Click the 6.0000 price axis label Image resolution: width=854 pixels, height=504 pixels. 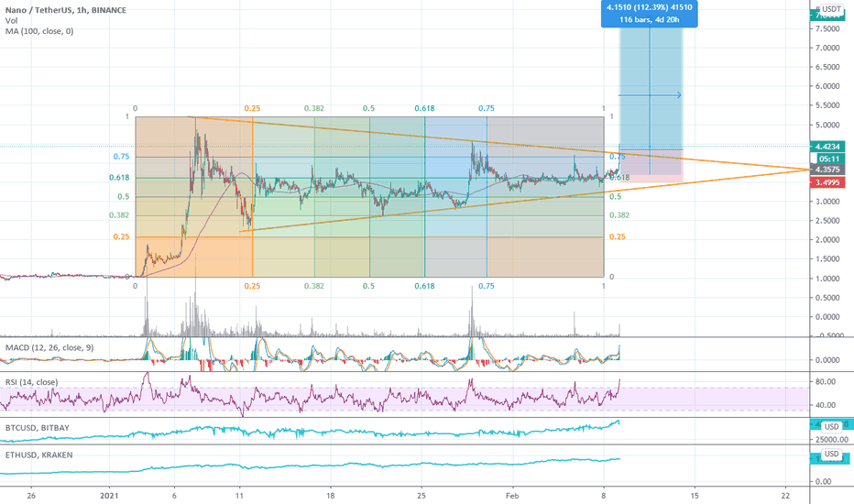pos(827,86)
